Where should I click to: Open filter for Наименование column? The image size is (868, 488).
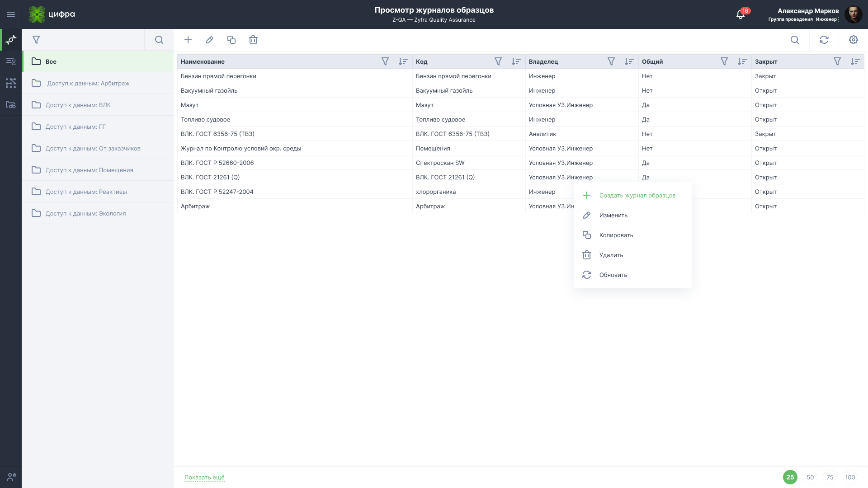tap(385, 61)
